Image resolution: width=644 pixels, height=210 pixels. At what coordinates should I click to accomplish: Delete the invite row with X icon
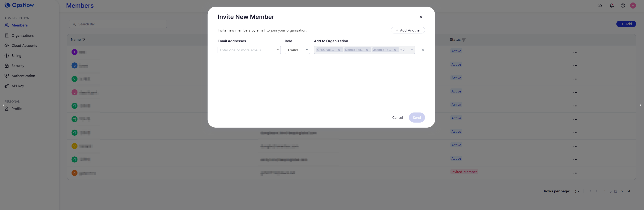click(x=423, y=50)
